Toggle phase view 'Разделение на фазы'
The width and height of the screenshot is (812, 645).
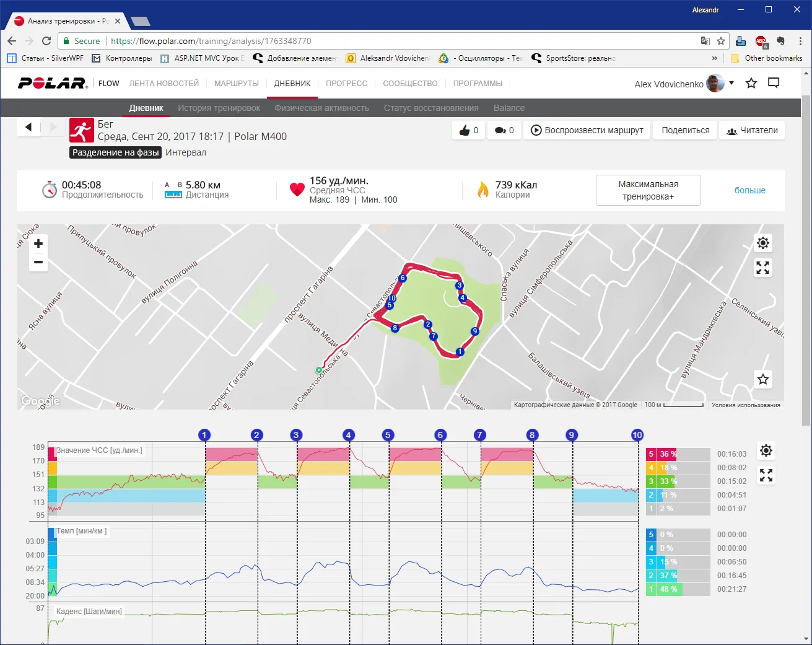(x=115, y=152)
